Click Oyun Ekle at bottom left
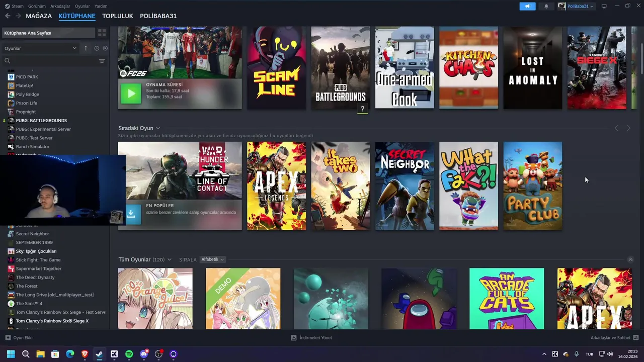 click(x=19, y=338)
